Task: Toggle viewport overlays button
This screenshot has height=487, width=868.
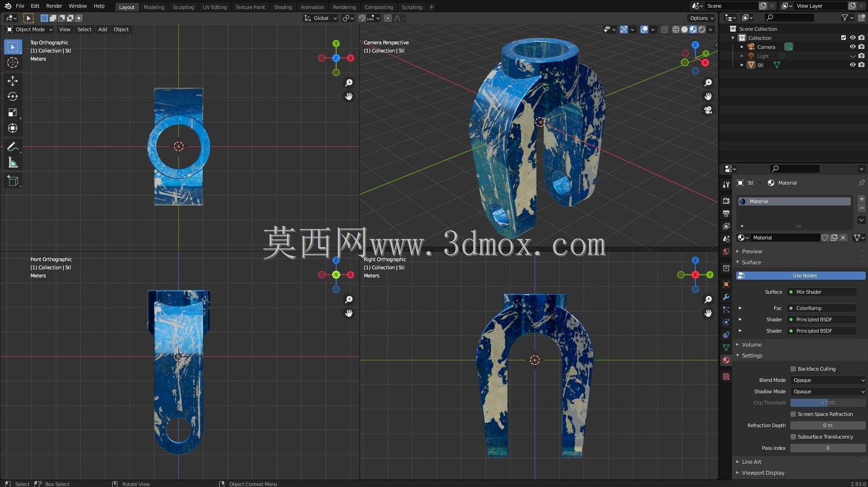Action: (644, 29)
